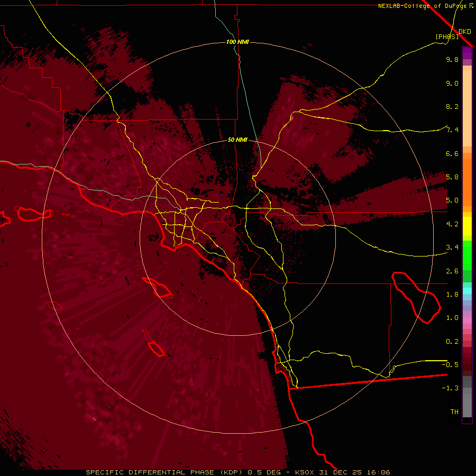The width and height of the screenshot is (476, 476).
Task: Click the 4.2 scale value
Action: point(452,224)
